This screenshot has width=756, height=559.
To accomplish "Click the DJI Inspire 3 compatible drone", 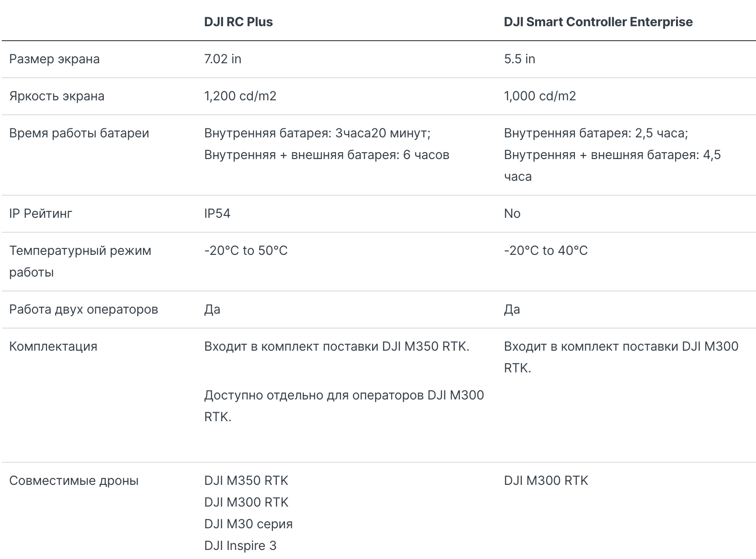I will coord(240,546).
